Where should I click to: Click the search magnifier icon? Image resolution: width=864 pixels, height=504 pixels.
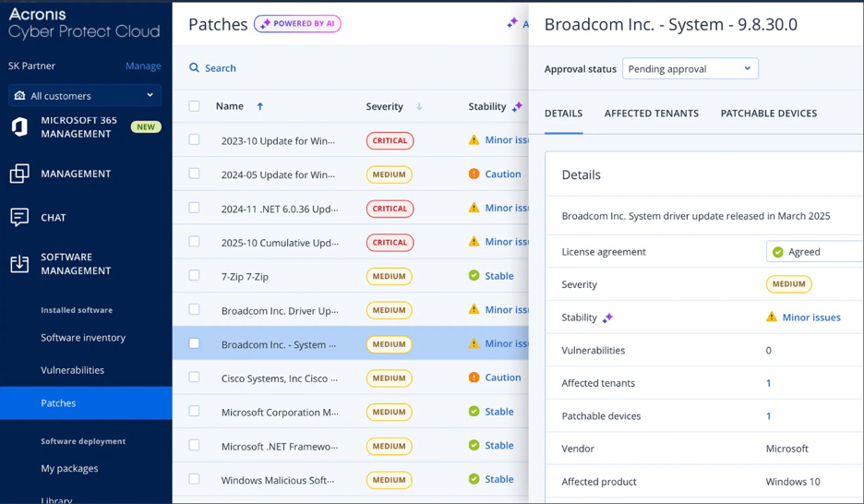(194, 67)
